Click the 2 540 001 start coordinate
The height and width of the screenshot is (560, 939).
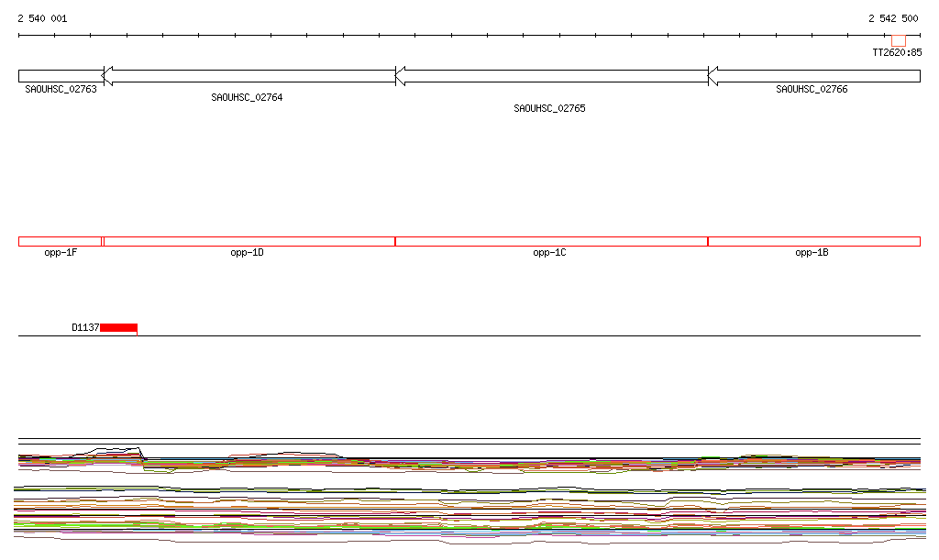point(42,18)
